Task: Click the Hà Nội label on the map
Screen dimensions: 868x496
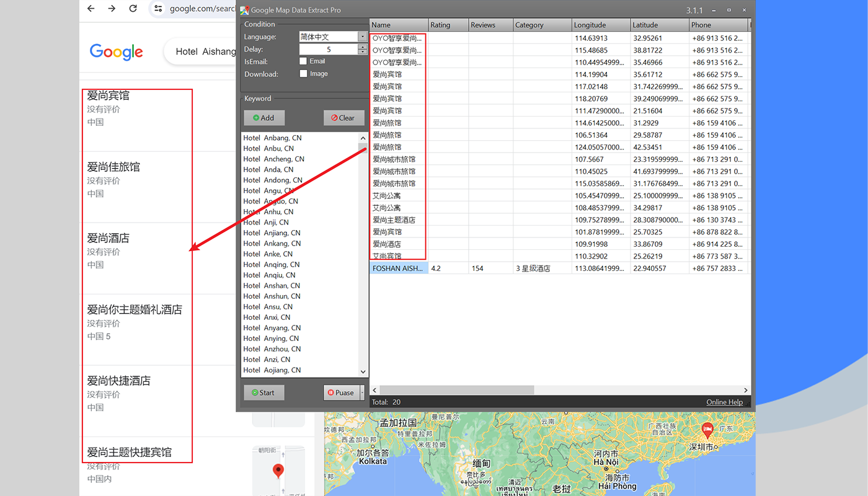Action: [606, 462]
